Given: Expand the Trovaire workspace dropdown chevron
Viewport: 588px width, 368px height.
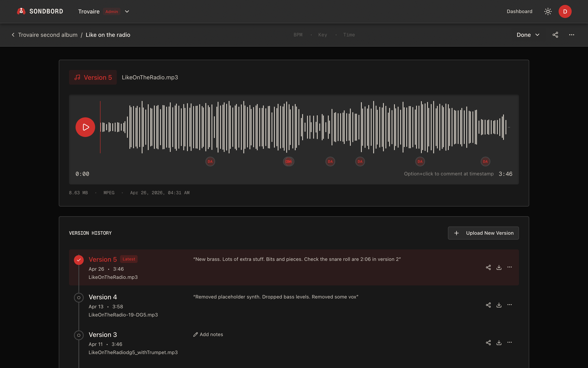Looking at the screenshot, I should click(x=127, y=11).
